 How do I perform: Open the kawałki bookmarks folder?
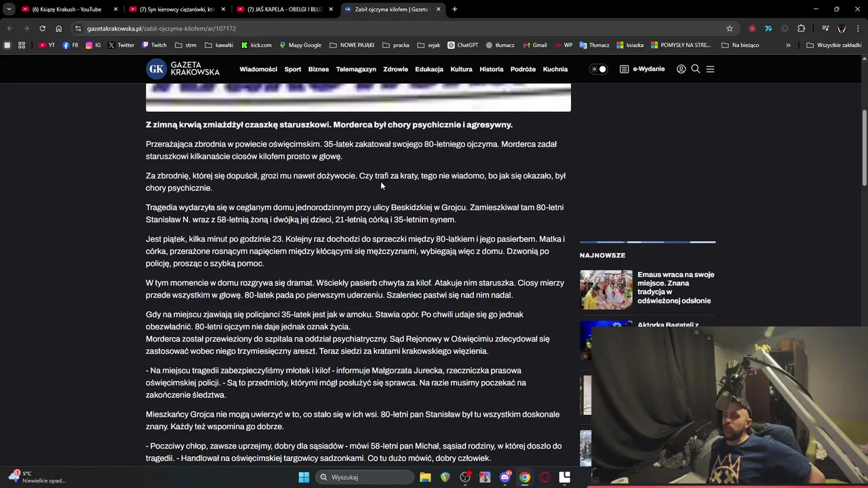(219, 45)
